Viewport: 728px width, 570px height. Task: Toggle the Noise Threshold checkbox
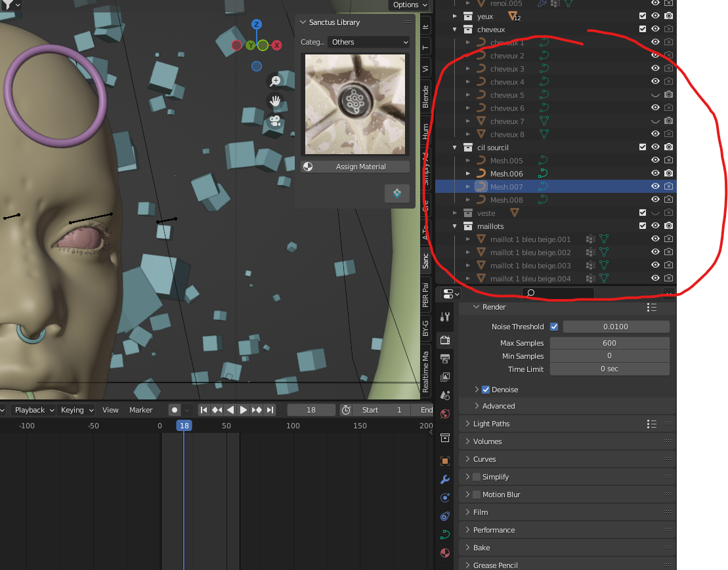click(x=554, y=327)
